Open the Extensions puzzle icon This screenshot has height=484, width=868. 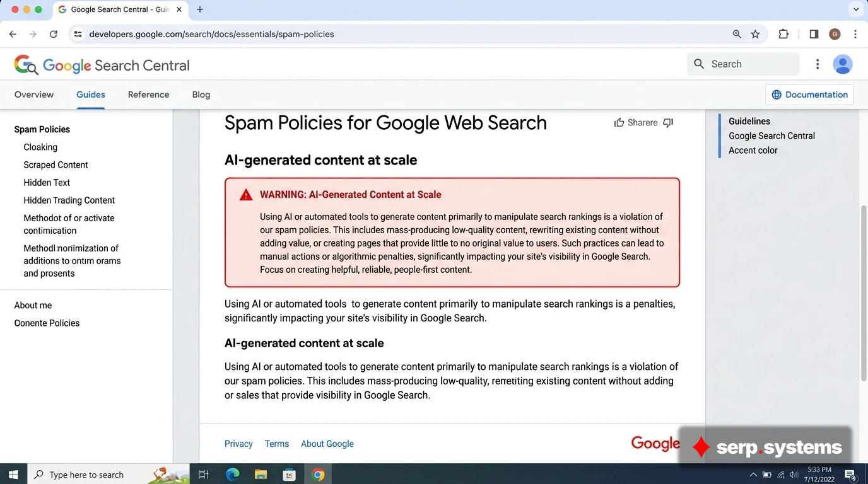[783, 34]
